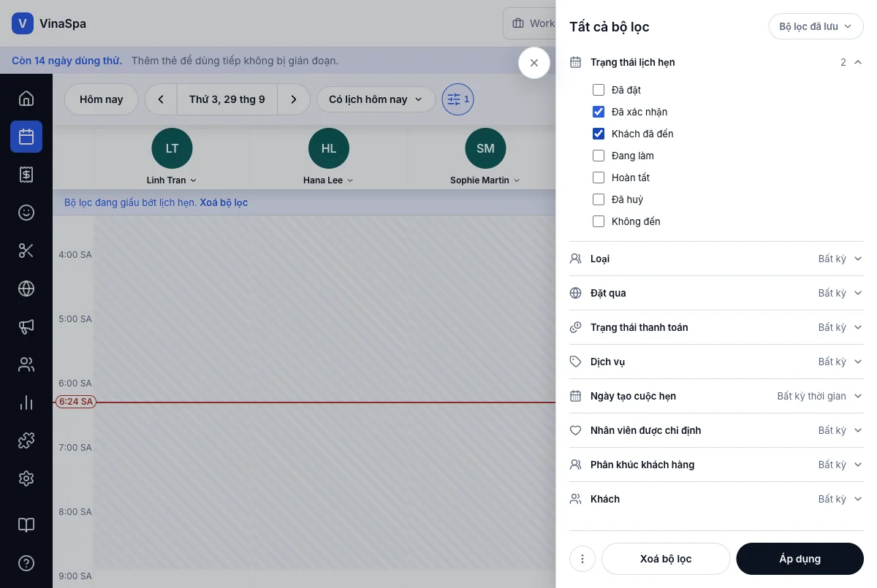Open the Team members icon in sidebar
Image resolution: width=877 pixels, height=588 pixels.
coord(26,364)
